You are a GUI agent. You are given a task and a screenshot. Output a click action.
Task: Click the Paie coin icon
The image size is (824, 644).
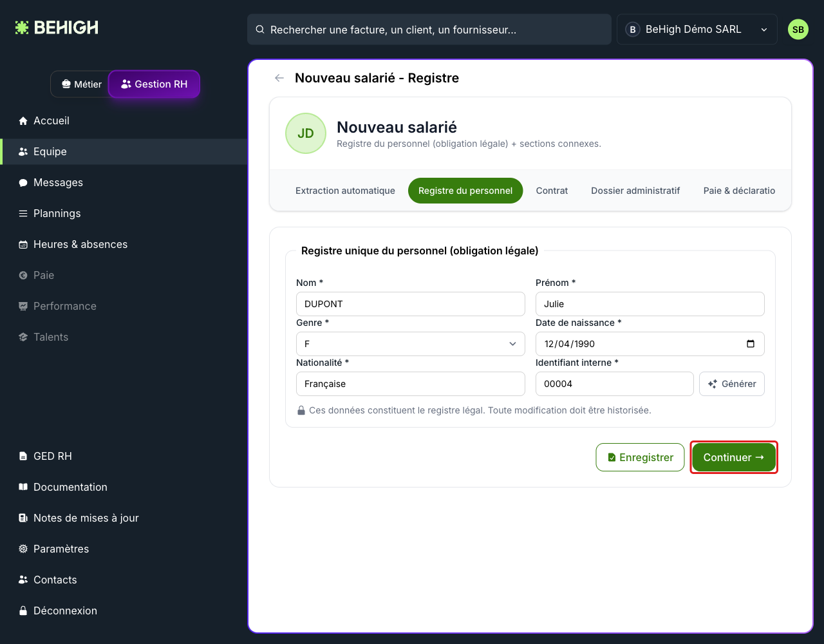pyautogui.click(x=23, y=275)
